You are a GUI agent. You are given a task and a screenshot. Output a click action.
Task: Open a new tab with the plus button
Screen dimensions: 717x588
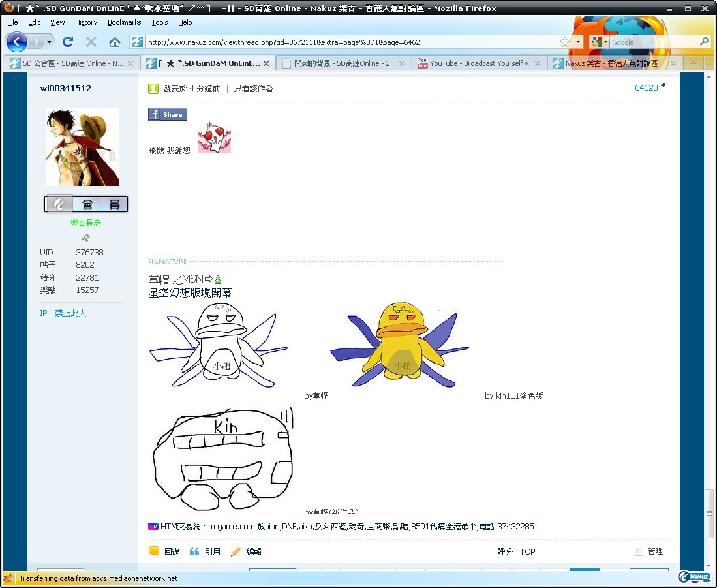click(694, 63)
